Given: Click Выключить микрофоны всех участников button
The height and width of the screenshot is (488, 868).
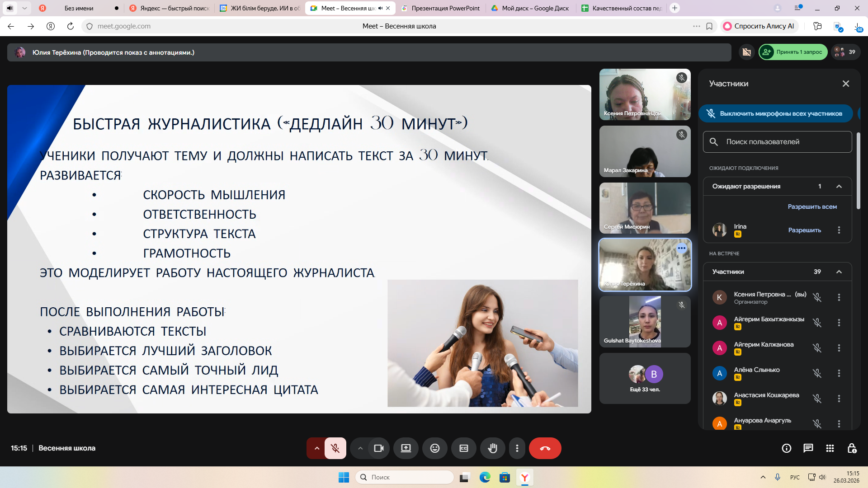Looking at the screenshot, I should [775, 113].
